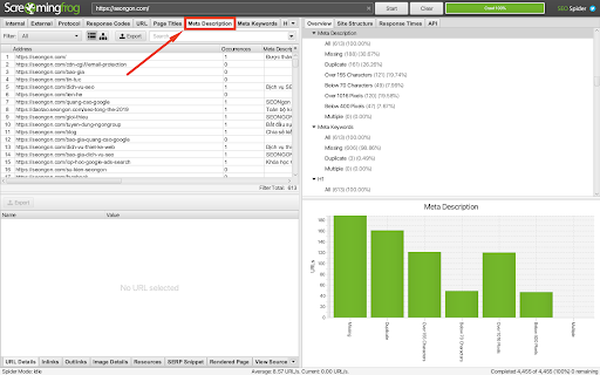Click the Start crawl button
This screenshot has width=600, height=375.
click(x=391, y=8)
